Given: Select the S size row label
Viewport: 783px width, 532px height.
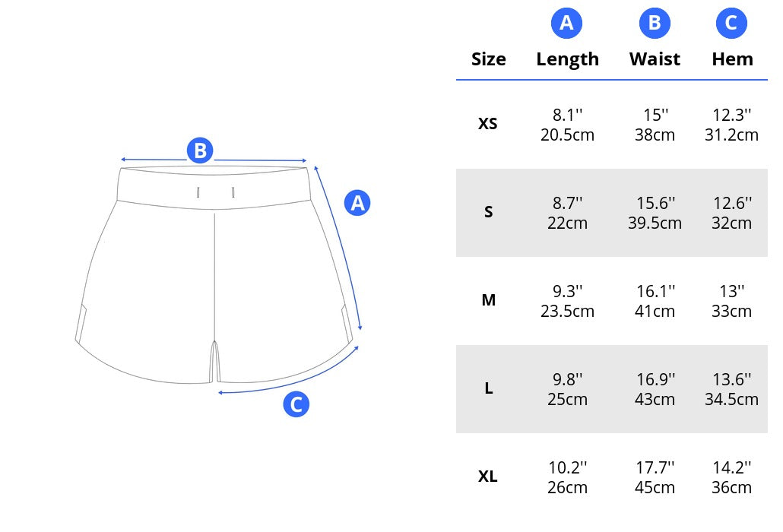Looking at the screenshot, I should [x=488, y=212].
